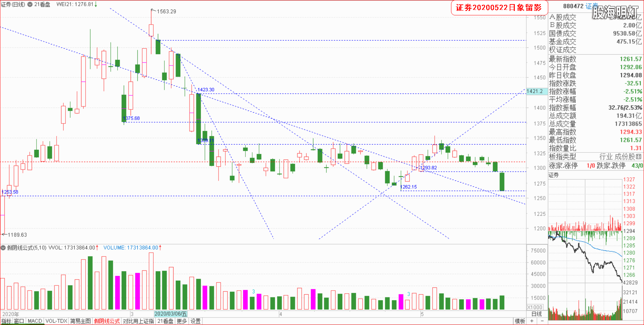Image resolution: width=644 pixels, height=325 pixels.
Task: Click the 昨日收盘 value 1294.08
Action: [x=631, y=75]
